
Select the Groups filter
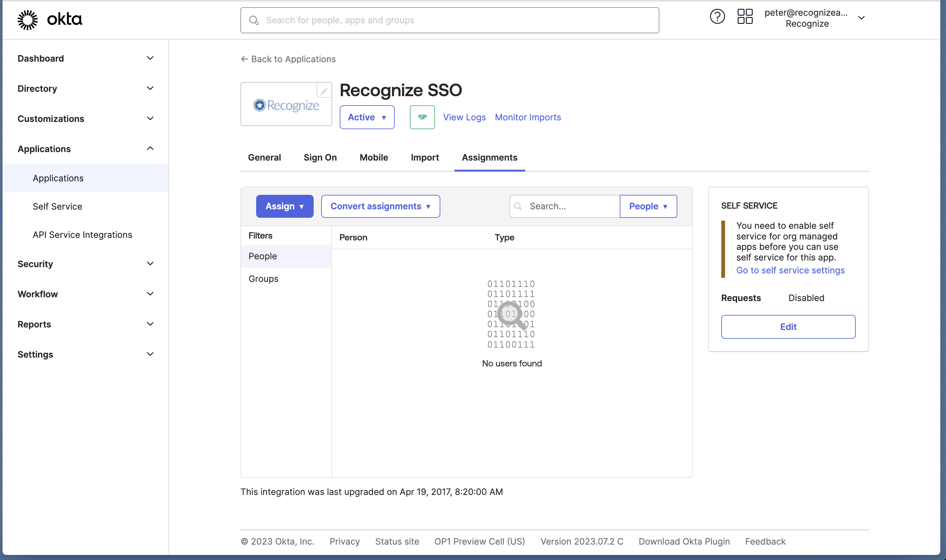coord(286,279)
